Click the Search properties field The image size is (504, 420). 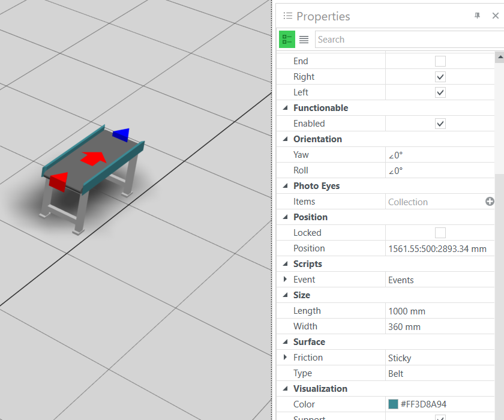click(409, 40)
